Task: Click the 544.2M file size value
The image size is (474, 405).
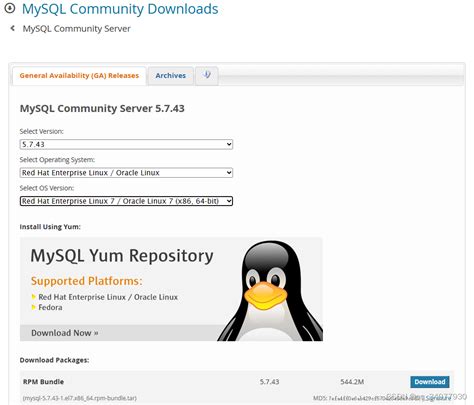Action: coord(352,382)
